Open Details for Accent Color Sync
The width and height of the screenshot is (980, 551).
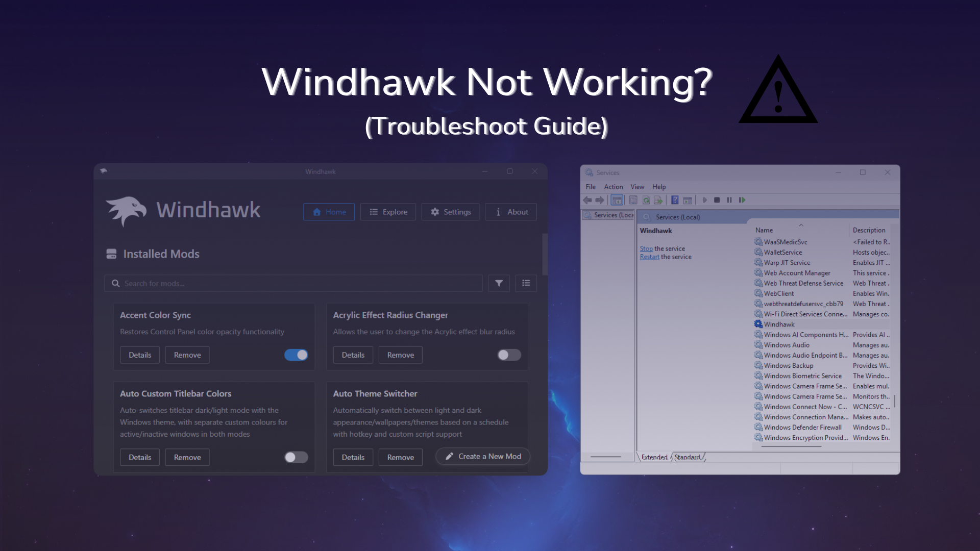click(140, 355)
